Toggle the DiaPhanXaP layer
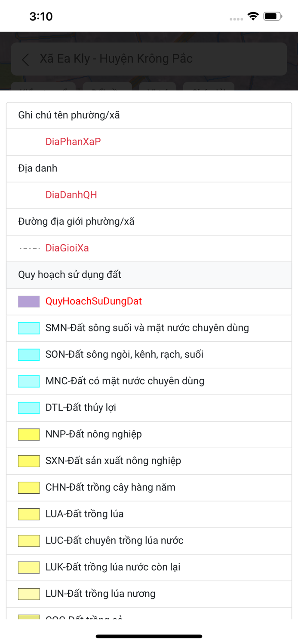The width and height of the screenshot is (298, 644). (x=73, y=142)
